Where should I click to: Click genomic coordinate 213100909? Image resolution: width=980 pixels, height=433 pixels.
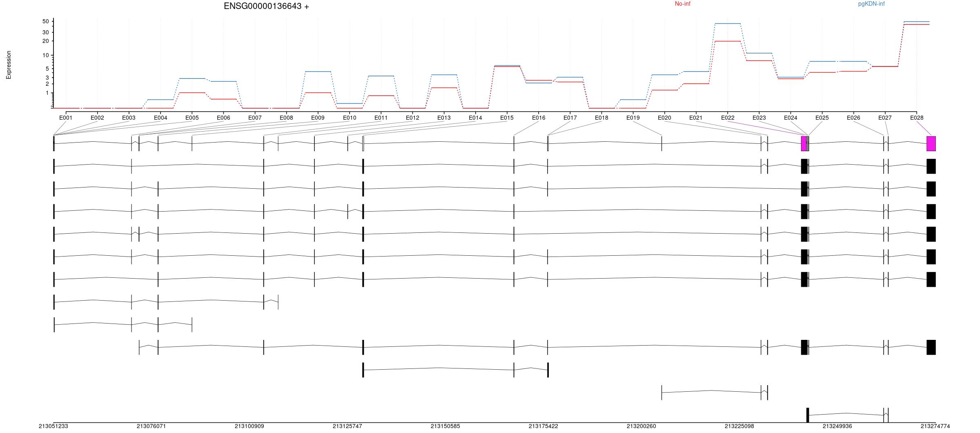click(x=249, y=426)
